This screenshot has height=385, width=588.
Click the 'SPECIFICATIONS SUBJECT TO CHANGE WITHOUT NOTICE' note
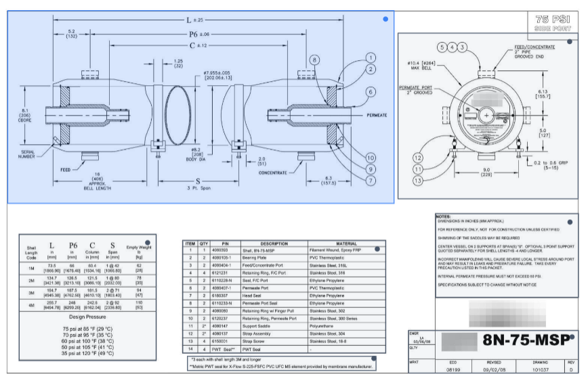(x=487, y=285)
